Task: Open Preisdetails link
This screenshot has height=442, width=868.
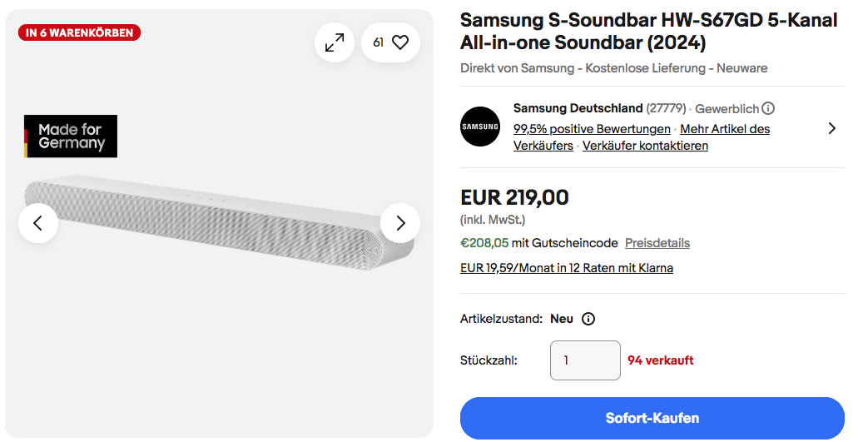Action: point(657,243)
